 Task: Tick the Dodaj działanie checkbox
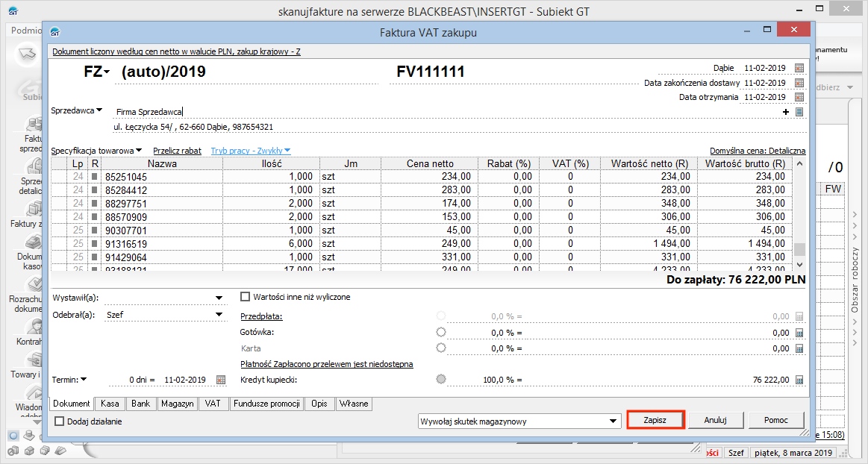pos(60,421)
